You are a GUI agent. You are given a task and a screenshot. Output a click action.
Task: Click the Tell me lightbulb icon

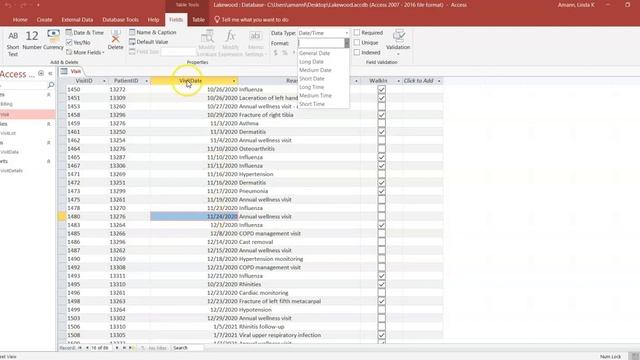coord(217,19)
